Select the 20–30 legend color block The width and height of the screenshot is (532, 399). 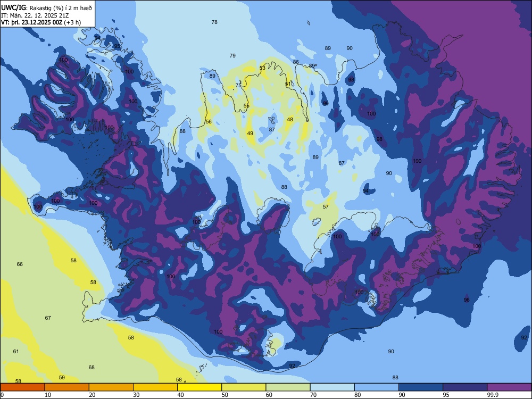(x=111, y=387)
